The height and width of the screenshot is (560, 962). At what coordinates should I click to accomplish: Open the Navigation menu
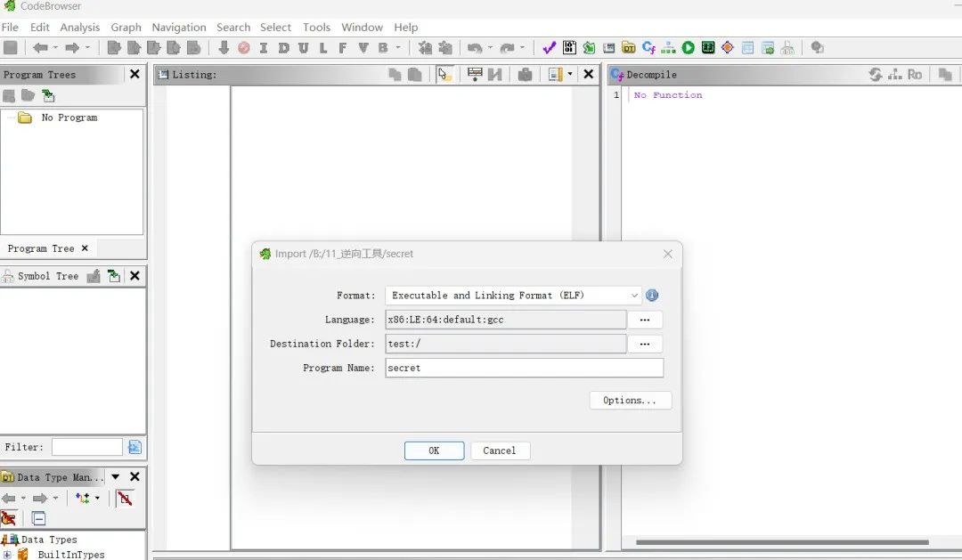pyautogui.click(x=178, y=27)
